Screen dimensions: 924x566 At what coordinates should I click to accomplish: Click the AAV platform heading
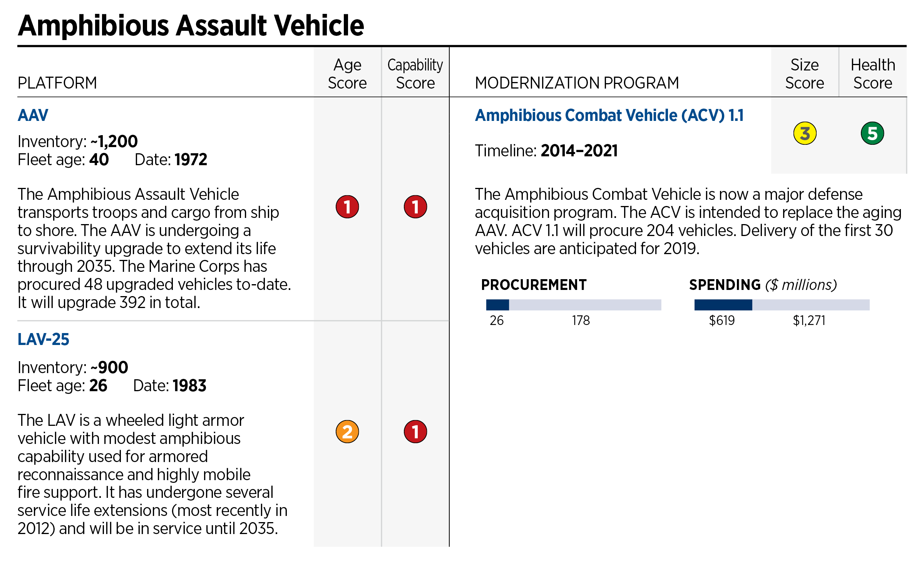[33, 116]
